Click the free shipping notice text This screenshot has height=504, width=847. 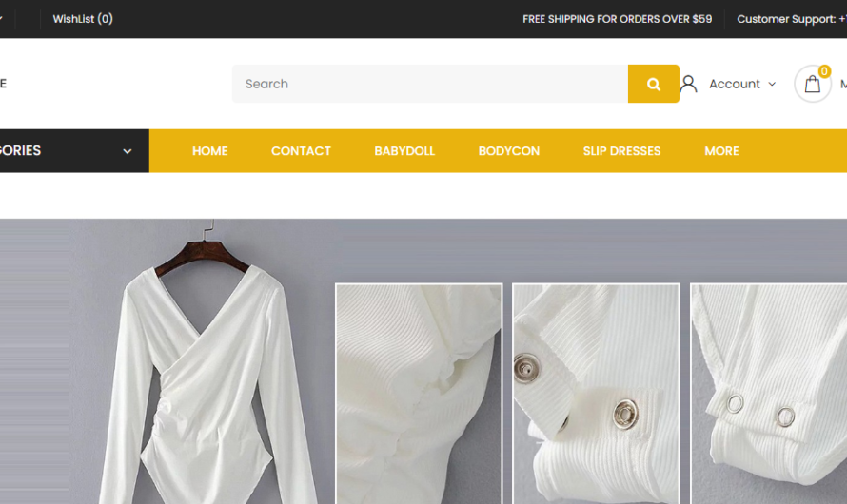(x=617, y=19)
